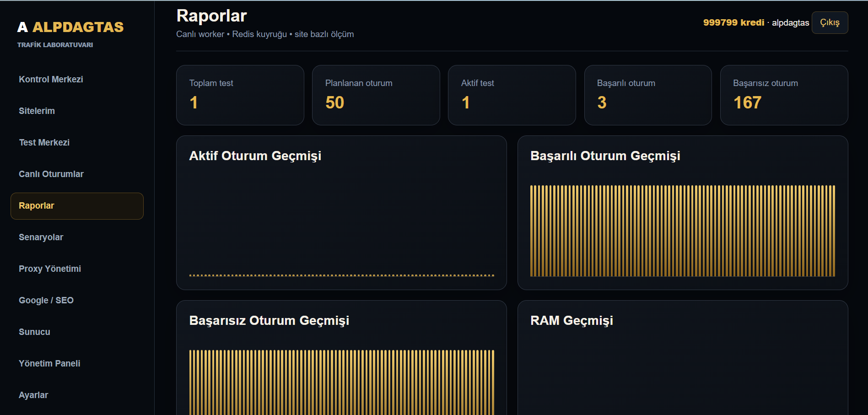The height and width of the screenshot is (415, 868).
Task: Open Test Merkezi section
Action: [77, 143]
